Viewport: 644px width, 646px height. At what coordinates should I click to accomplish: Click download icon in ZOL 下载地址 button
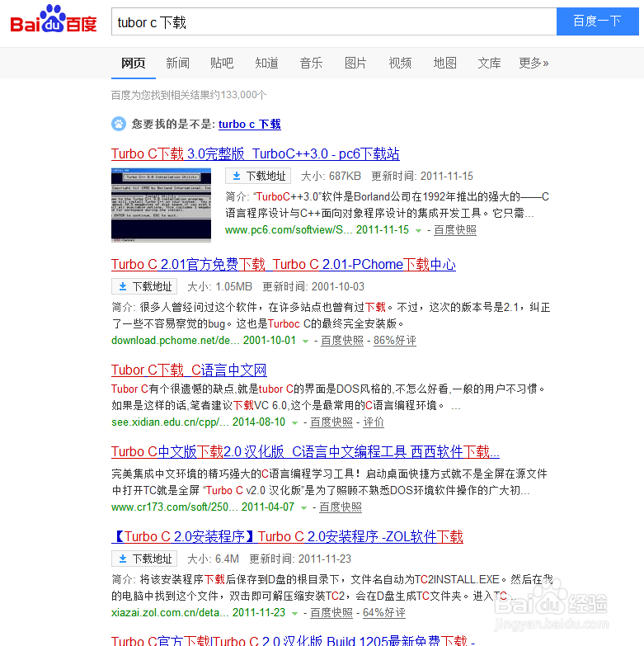123,559
